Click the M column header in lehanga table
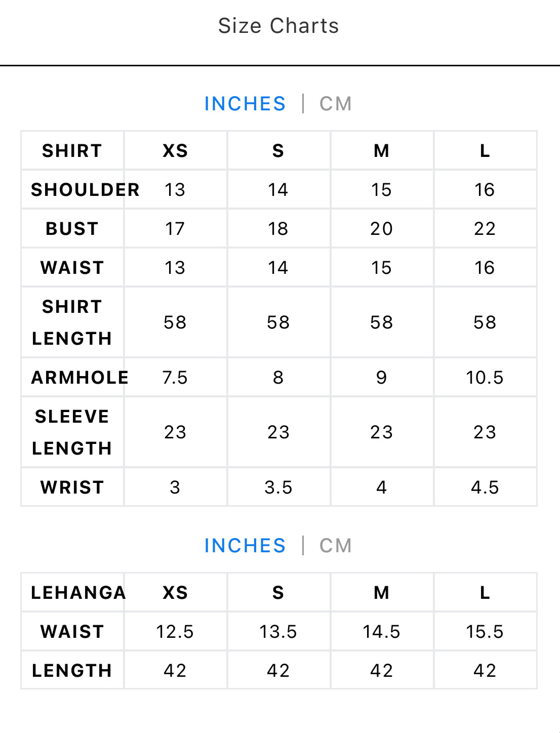This screenshot has height=733, width=560. (x=382, y=592)
